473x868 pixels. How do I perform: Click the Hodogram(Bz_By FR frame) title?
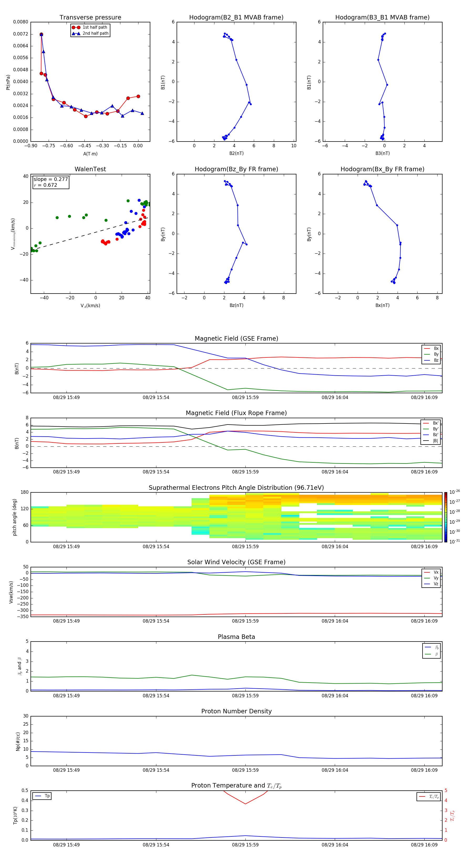(236, 169)
